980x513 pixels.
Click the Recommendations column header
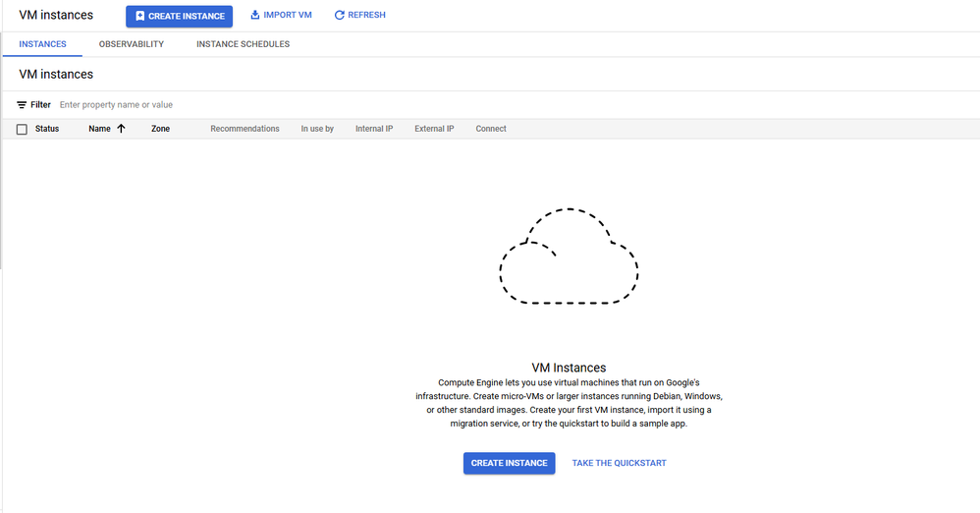[x=245, y=129]
